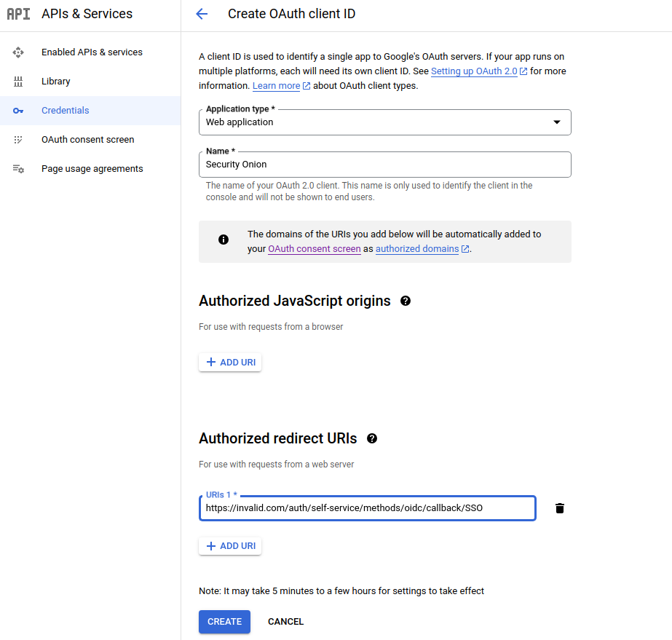
Task: Go to OAuth consent screen menu item
Action: pos(87,140)
